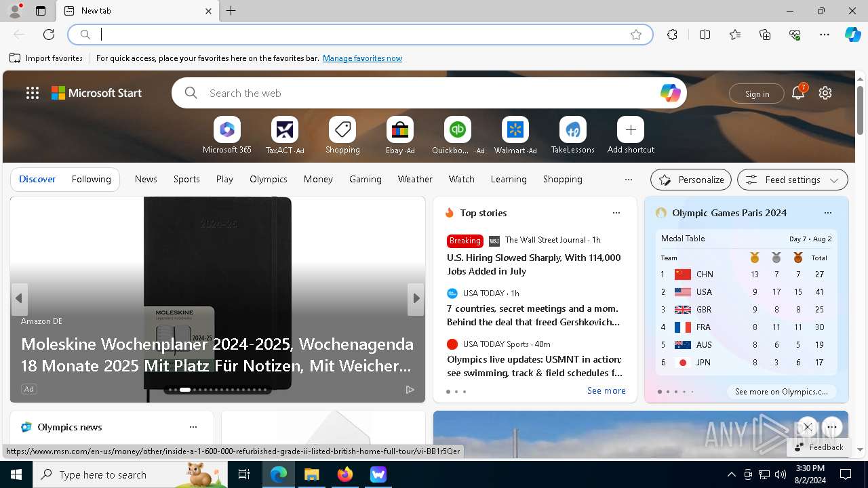Click the Personalize button
Viewport: 868px width, 488px height.
[691, 180]
